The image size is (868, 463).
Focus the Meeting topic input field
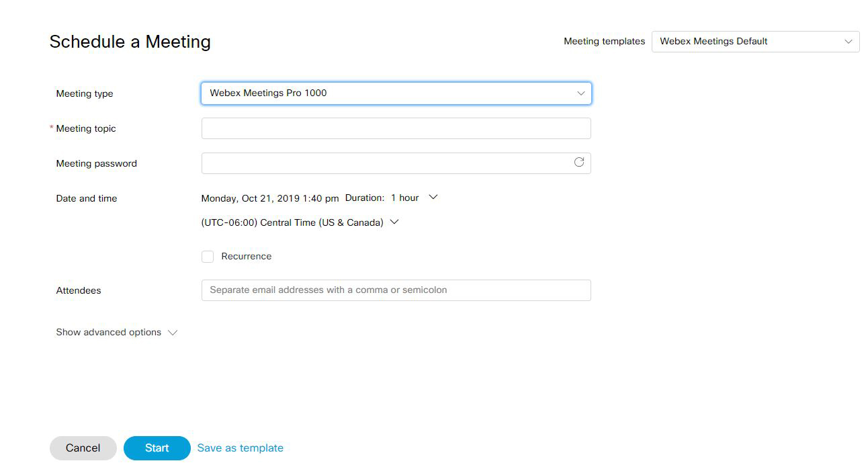(396, 128)
